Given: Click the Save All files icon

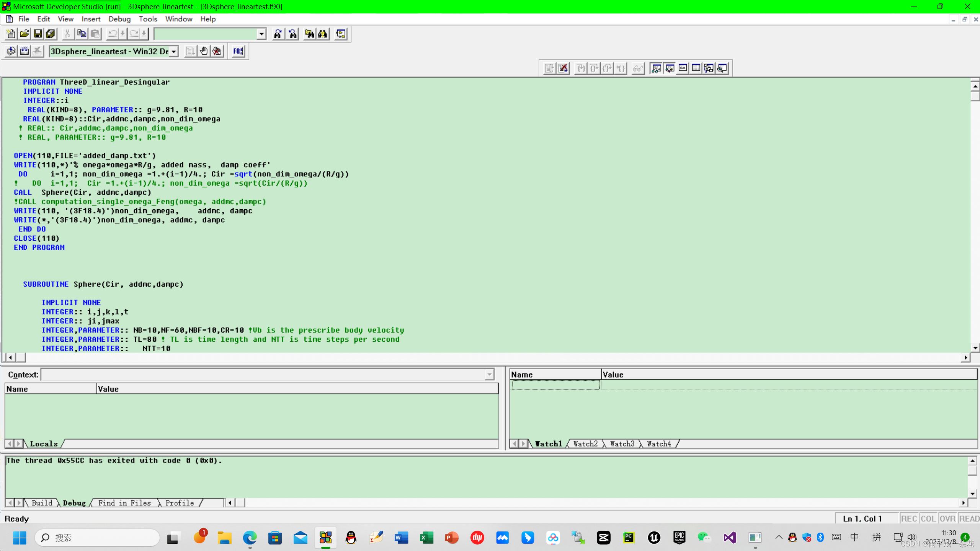Looking at the screenshot, I should pos(50,34).
